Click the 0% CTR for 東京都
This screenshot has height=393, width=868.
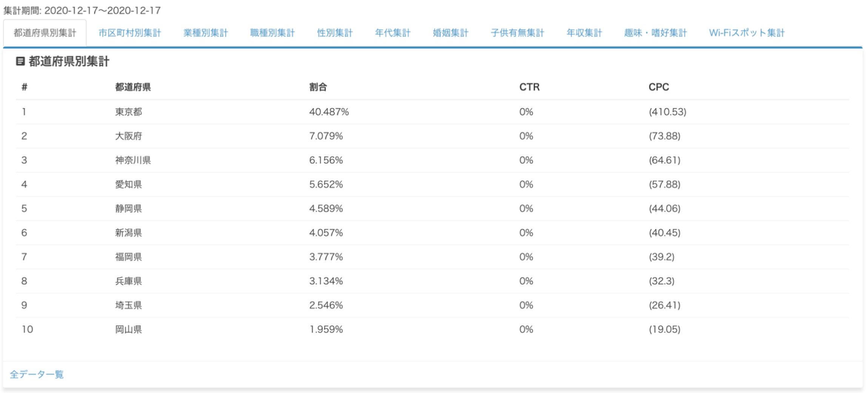click(526, 112)
